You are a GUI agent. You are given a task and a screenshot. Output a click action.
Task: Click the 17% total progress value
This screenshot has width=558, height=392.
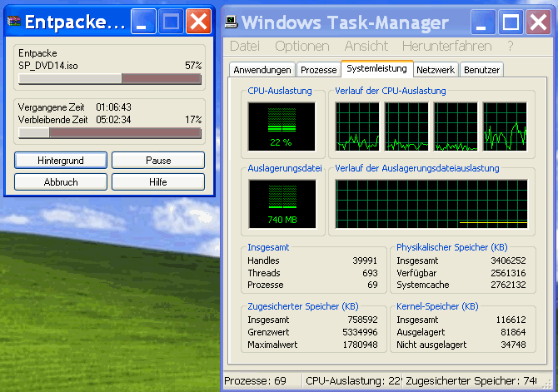pyautogui.click(x=193, y=120)
